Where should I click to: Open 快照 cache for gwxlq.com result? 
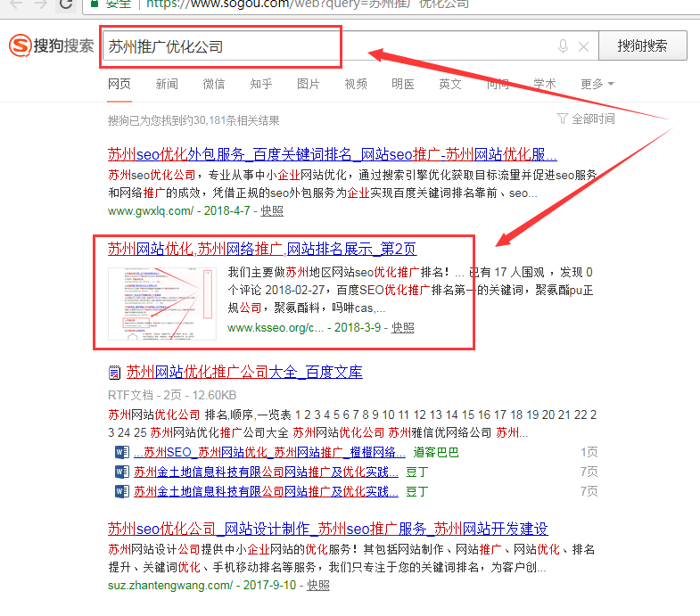click(272, 210)
